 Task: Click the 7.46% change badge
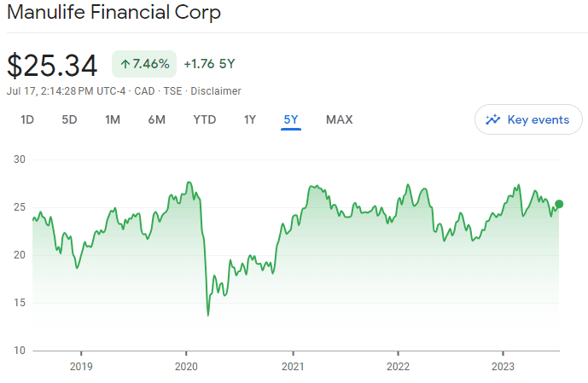click(x=143, y=64)
